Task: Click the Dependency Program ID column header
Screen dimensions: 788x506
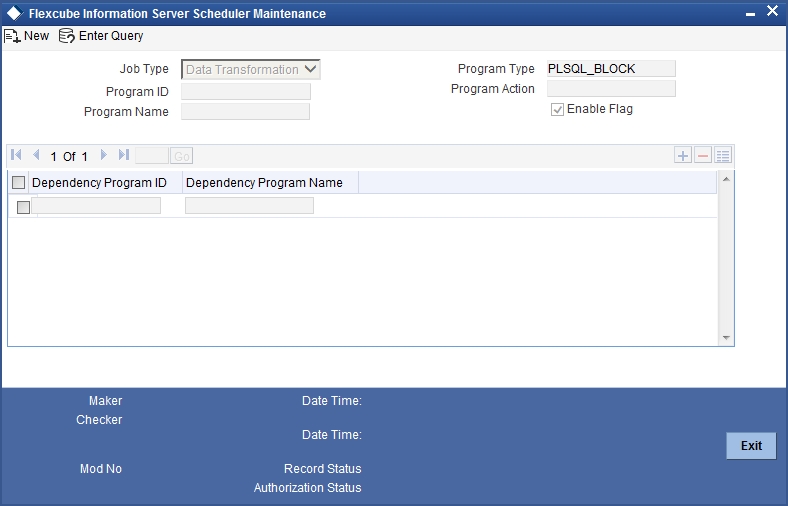Action: 100,182
